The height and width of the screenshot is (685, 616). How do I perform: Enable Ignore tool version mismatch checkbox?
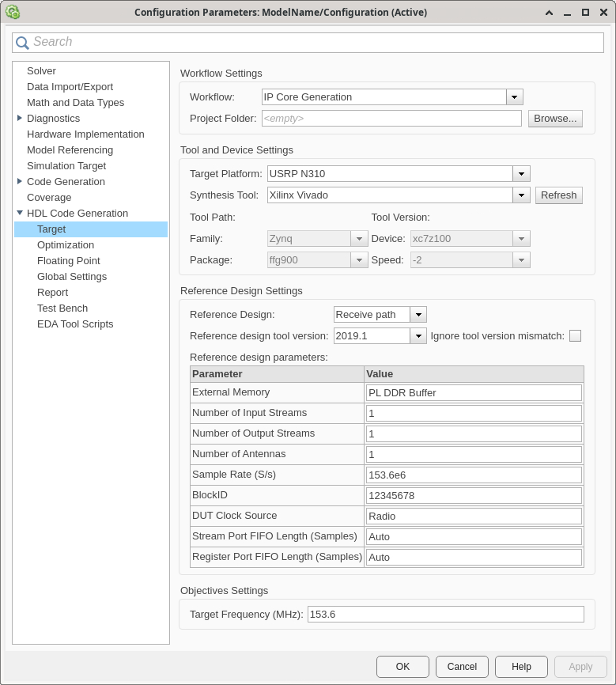click(575, 335)
